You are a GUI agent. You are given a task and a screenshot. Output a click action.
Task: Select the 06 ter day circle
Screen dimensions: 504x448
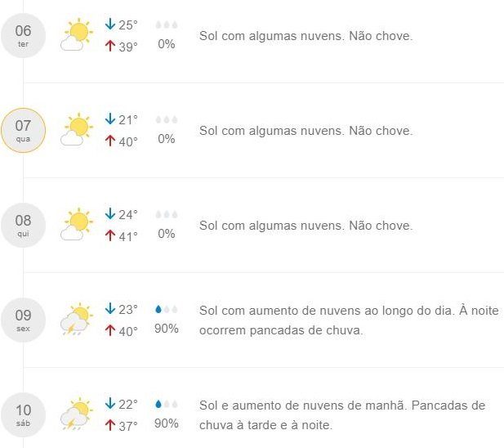pos(23,36)
